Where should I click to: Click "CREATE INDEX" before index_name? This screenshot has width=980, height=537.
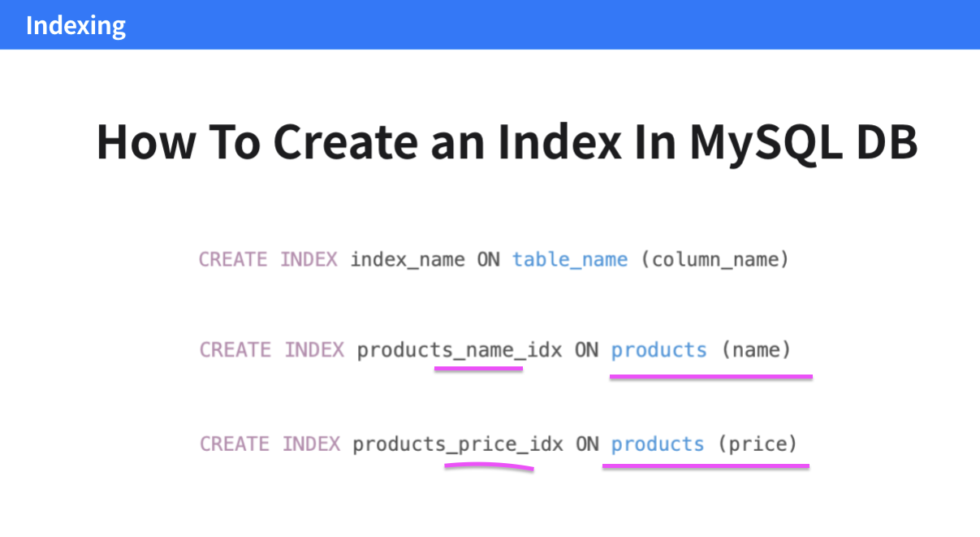click(x=268, y=260)
